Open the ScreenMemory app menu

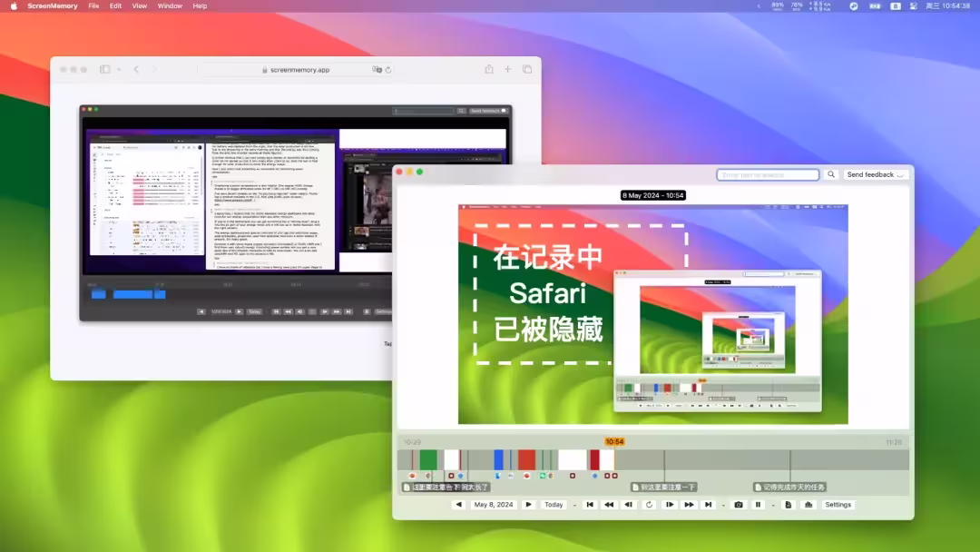tap(53, 5)
